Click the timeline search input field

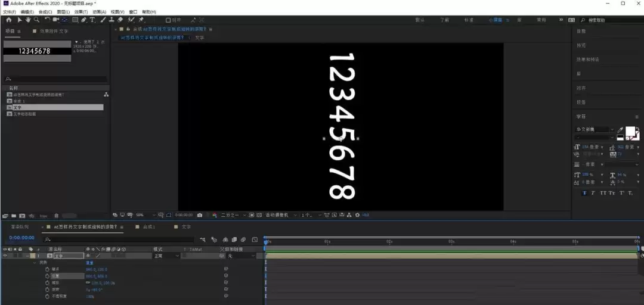119,239
